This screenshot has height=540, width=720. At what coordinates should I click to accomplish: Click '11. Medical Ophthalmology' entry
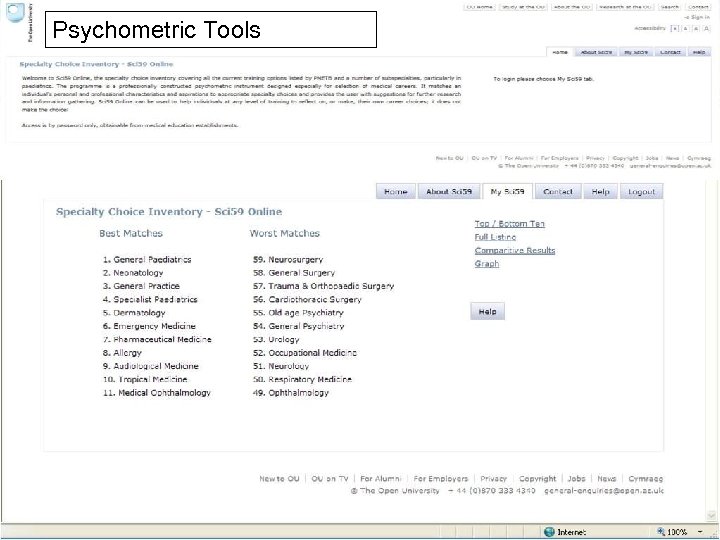click(x=157, y=393)
